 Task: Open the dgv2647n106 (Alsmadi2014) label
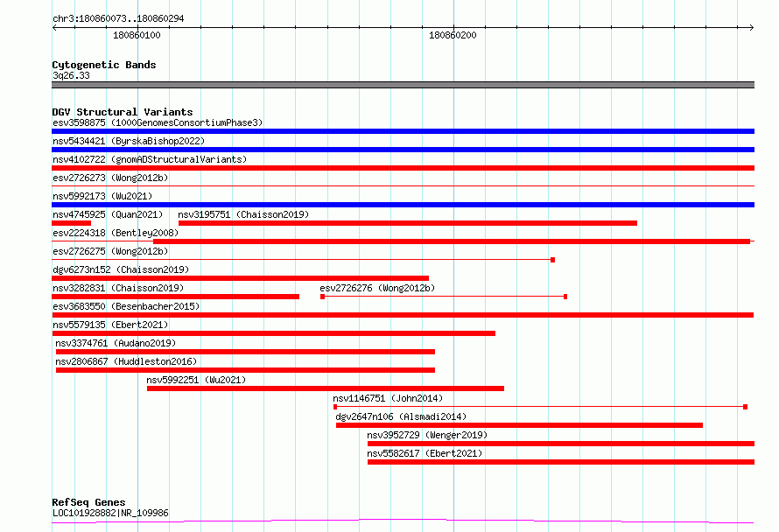click(x=401, y=416)
